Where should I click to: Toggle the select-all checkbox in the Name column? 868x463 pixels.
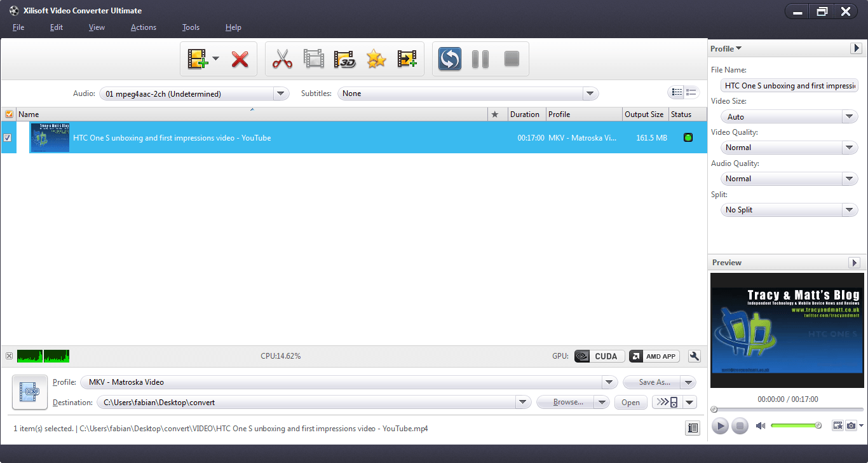click(x=8, y=114)
